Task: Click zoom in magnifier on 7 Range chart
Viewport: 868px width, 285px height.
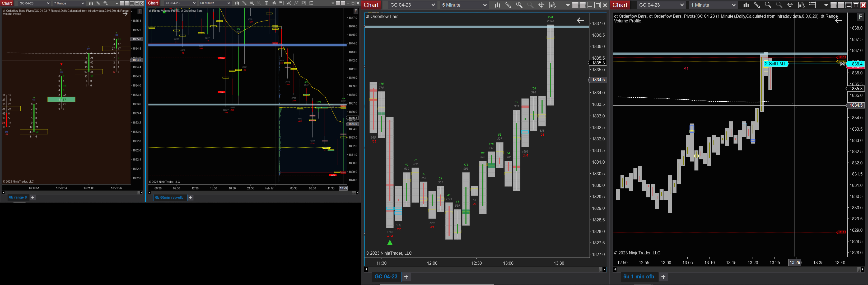Action: click(105, 3)
